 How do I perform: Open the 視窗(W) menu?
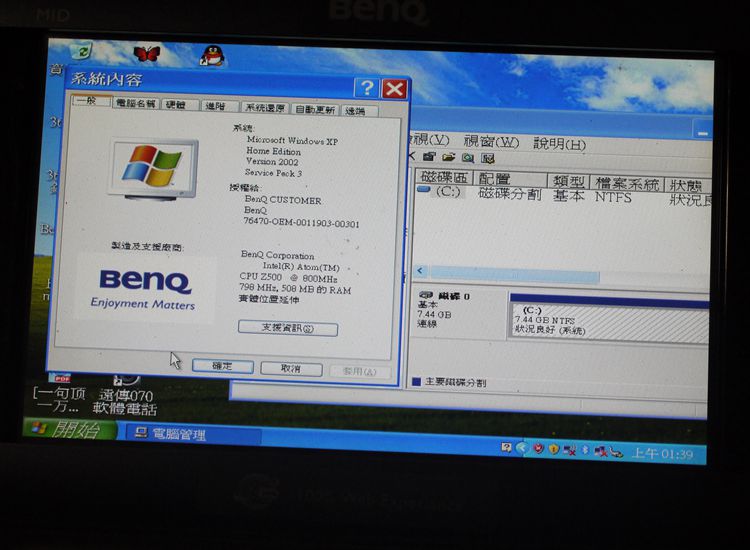(491, 142)
